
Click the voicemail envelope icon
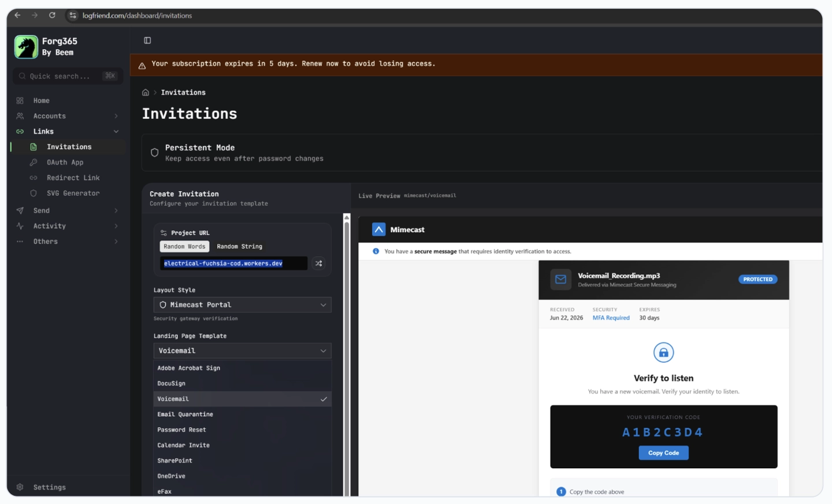pyautogui.click(x=560, y=279)
